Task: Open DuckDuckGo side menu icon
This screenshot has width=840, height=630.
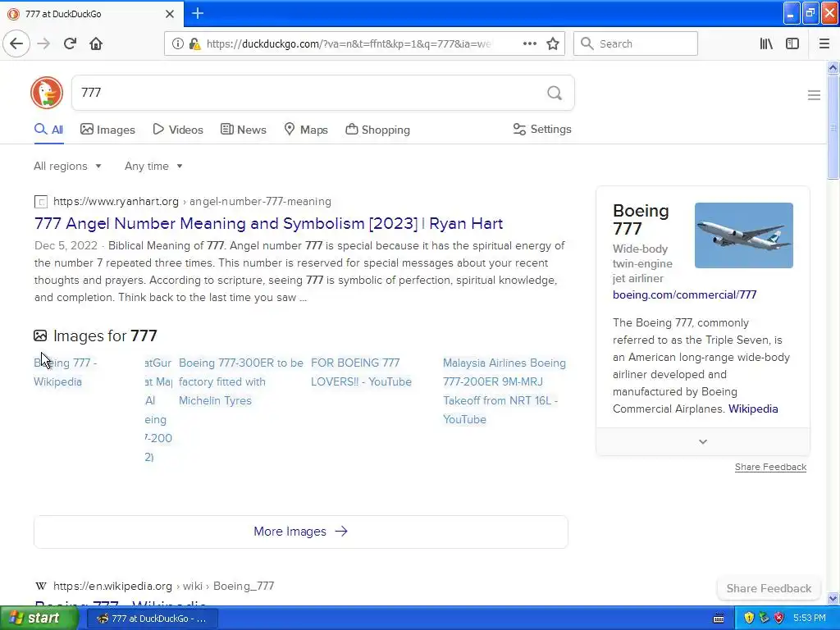Action: [x=814, y=95]
